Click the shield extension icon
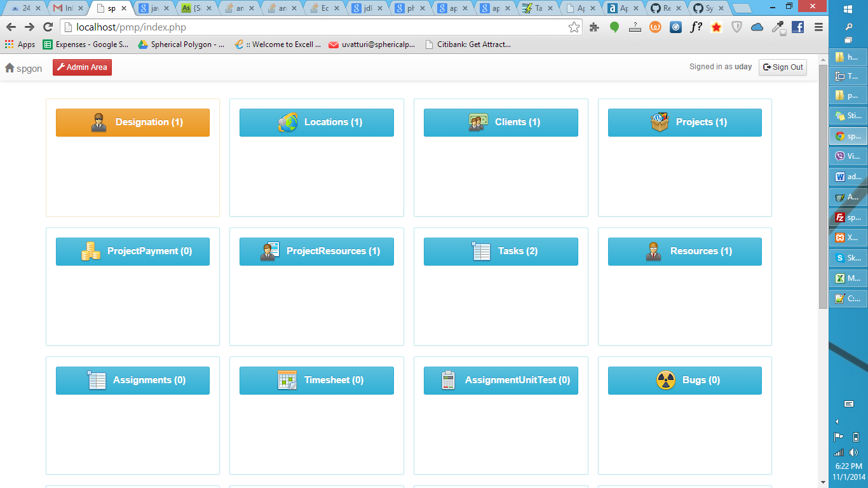 [x=736, y=27]
